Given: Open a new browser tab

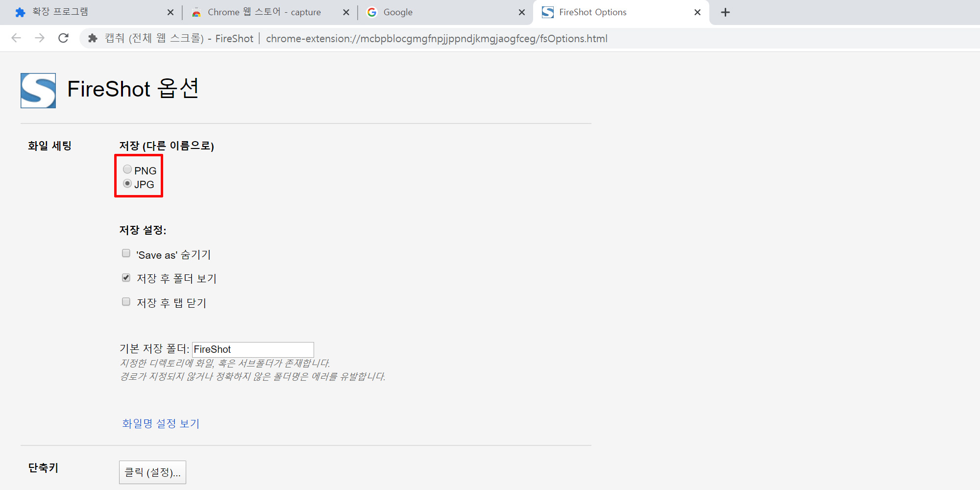Looking at the screenshot, I should pyautogui.click(x=726, y=12).
